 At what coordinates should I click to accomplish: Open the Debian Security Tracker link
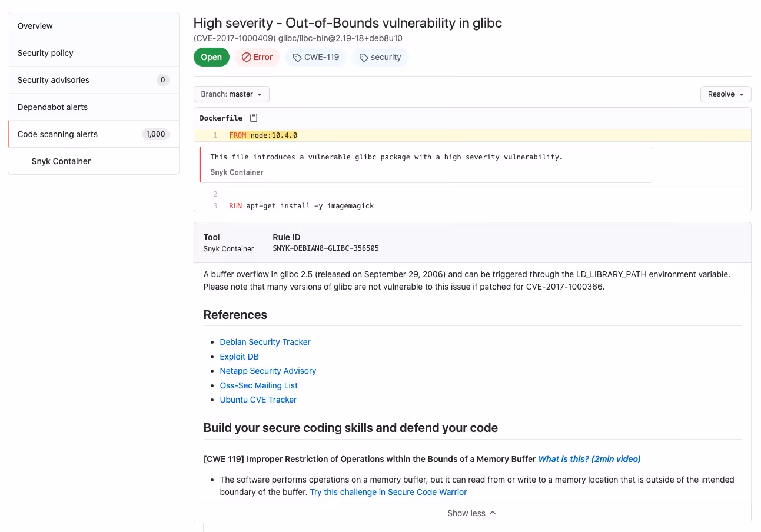tap(265, 342)
